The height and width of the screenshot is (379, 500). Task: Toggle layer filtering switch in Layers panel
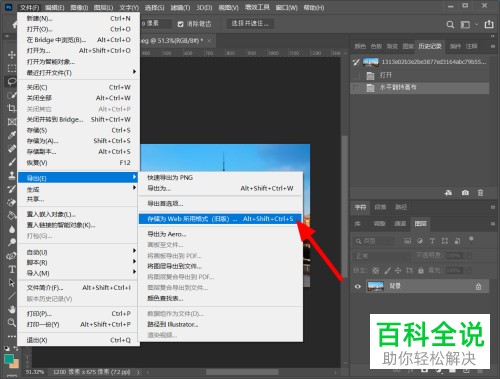point(471,240)
